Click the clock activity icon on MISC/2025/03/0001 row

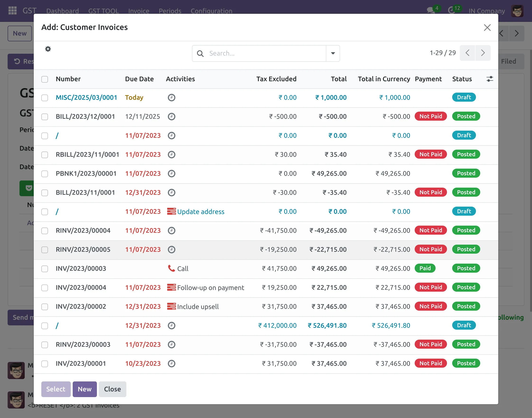click(171, 97)
